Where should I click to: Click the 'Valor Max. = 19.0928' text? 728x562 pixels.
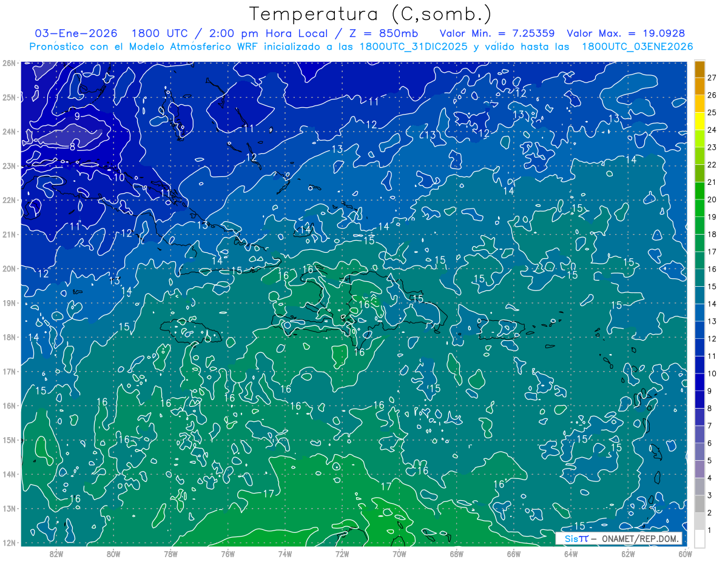(625, 33)
